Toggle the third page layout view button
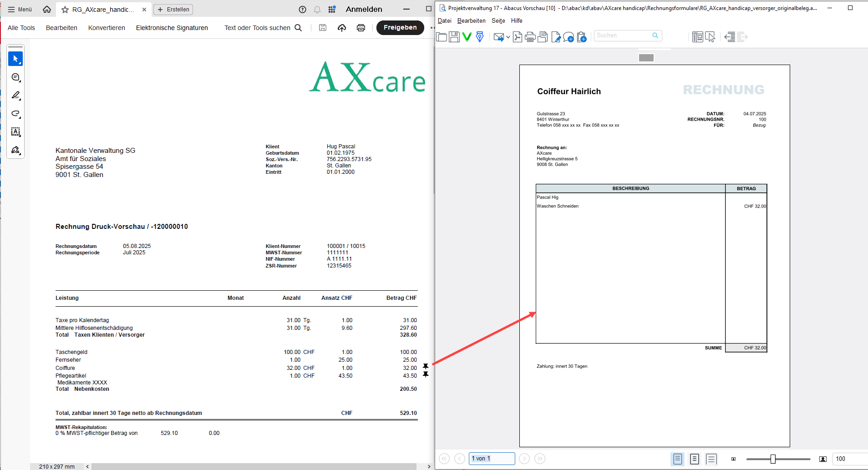The height and width of the screenshot is (470, 868). click(x=711, y=459)
